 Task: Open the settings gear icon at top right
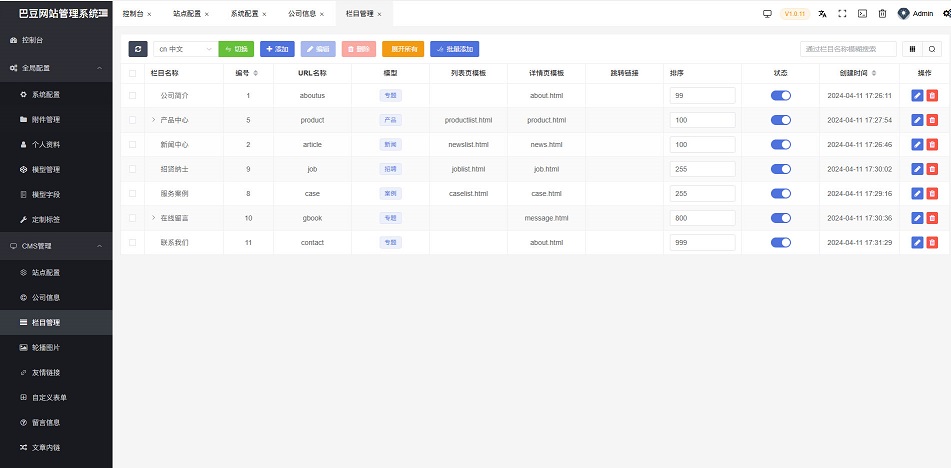click(x=947, y=13)
